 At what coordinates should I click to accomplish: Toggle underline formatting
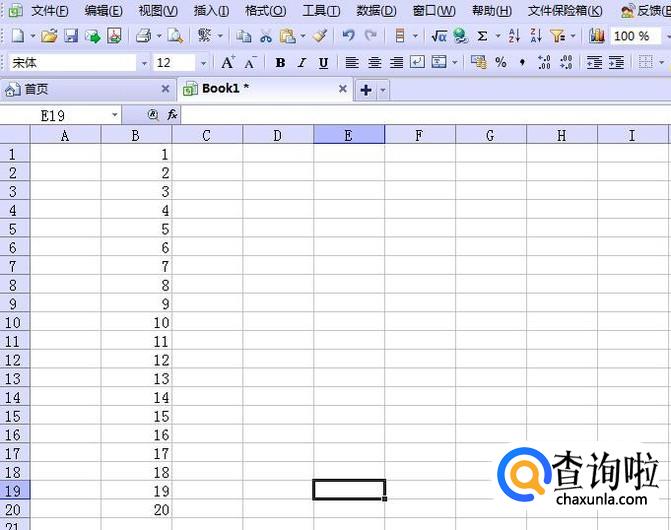(323, 62)
